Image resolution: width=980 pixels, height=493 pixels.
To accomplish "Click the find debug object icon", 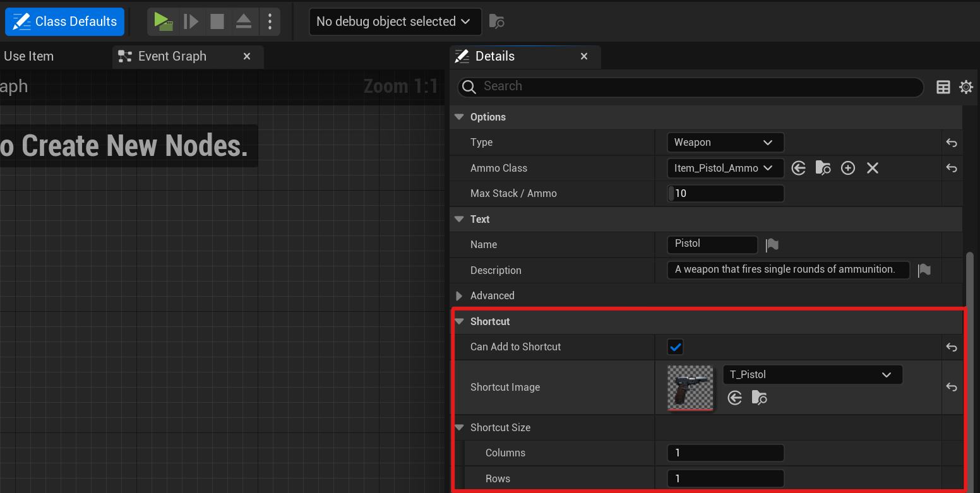I will [497, 21].
